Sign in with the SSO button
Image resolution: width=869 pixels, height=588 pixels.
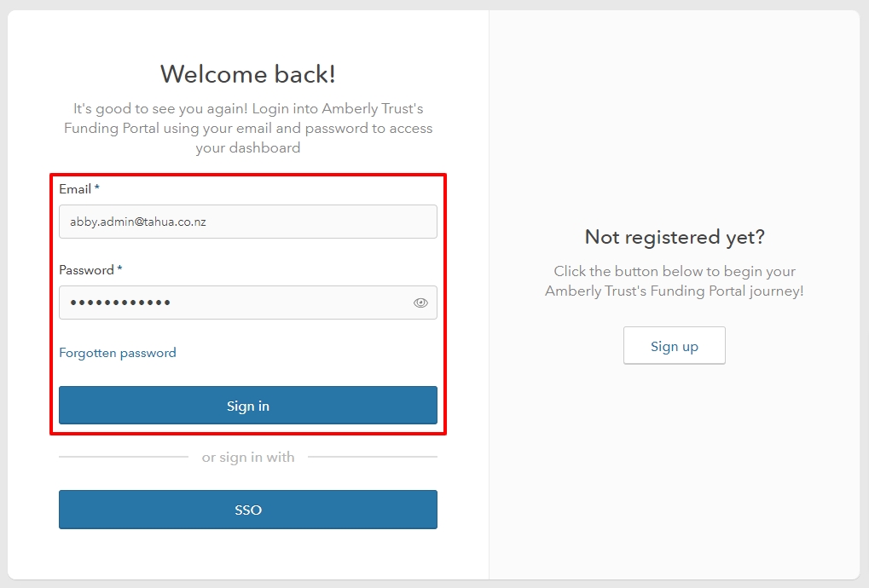(247, 510)
